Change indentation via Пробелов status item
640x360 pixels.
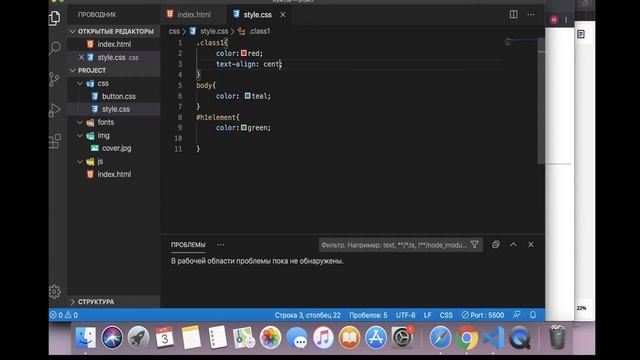click(x=368, y=315)
